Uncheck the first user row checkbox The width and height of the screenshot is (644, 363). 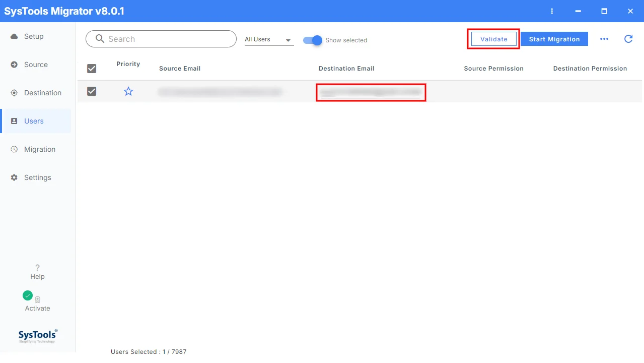92,91
